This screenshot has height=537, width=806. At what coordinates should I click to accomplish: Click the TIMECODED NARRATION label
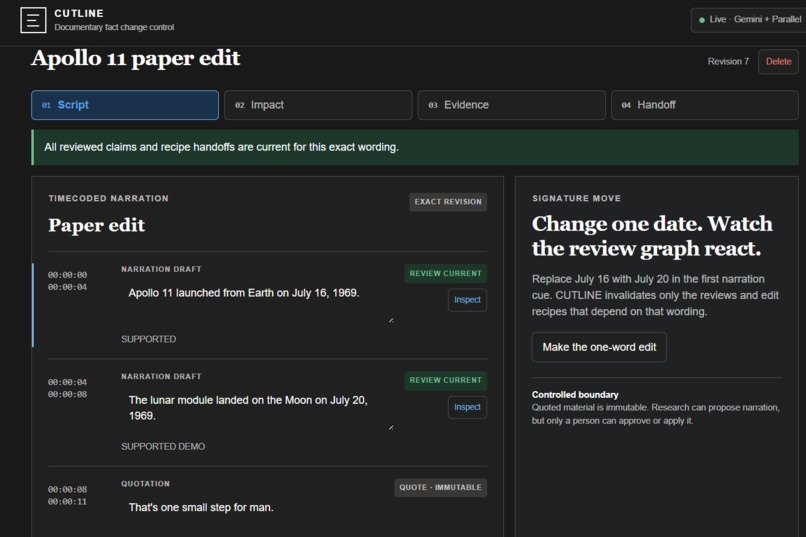tap(108, 198)
